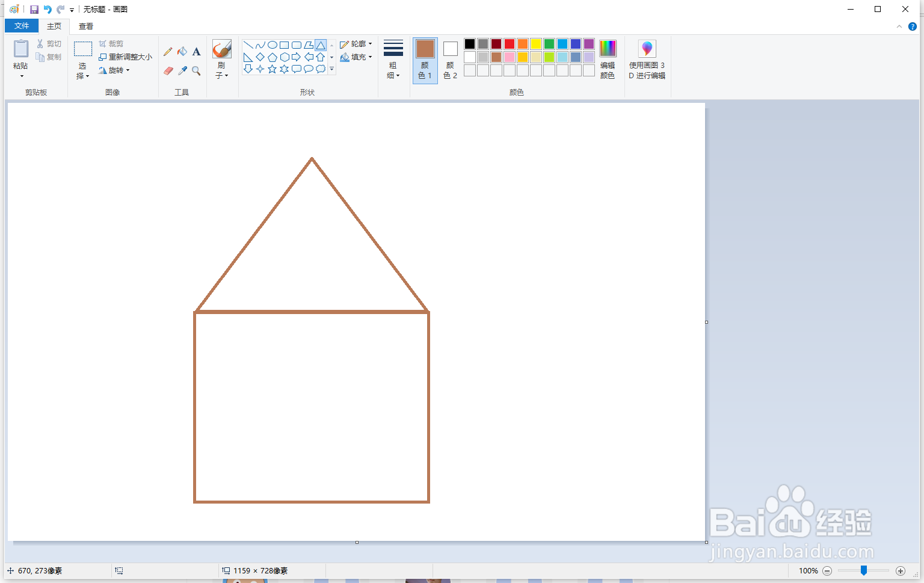Expand the 旋转 rotate menu

(x=114, y=70)
